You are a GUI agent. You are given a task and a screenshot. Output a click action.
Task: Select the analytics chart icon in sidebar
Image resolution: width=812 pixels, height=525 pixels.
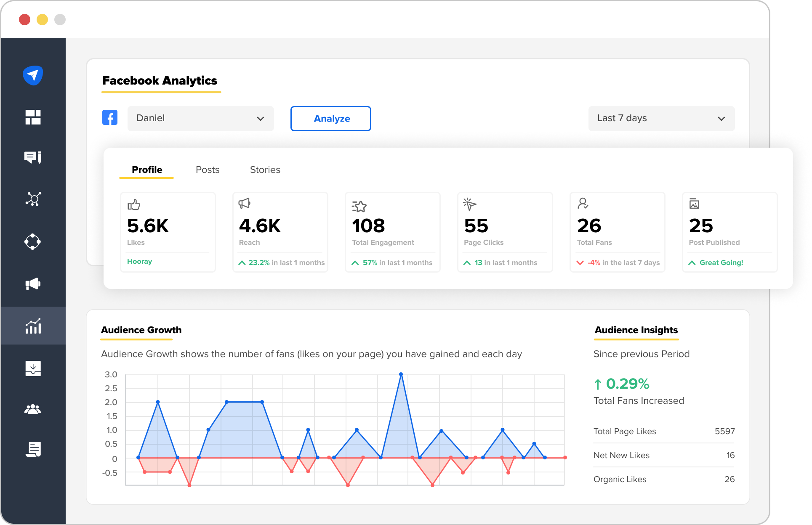pyautogui.click(x=33, y=326)
